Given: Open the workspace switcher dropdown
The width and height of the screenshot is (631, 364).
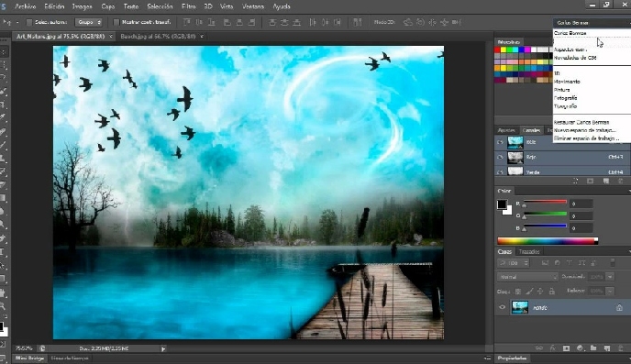Looking at the screenshot, I should click(x=592, y=23).
